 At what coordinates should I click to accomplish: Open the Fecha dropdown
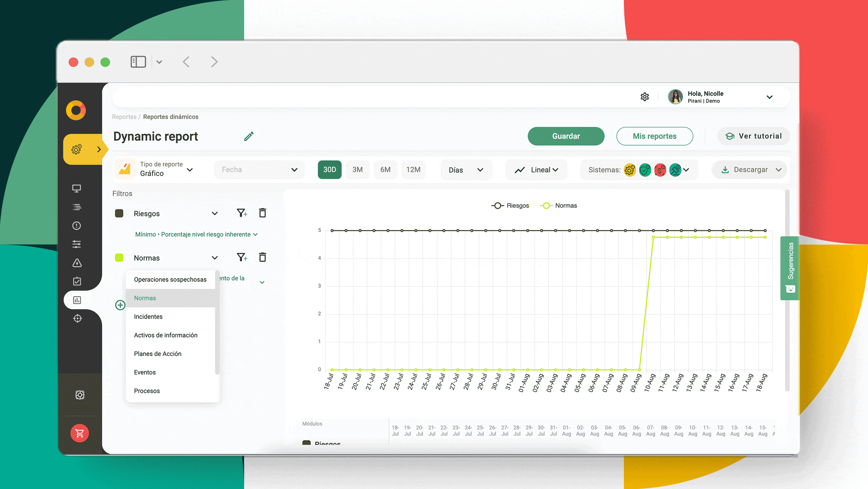point(259,170)
